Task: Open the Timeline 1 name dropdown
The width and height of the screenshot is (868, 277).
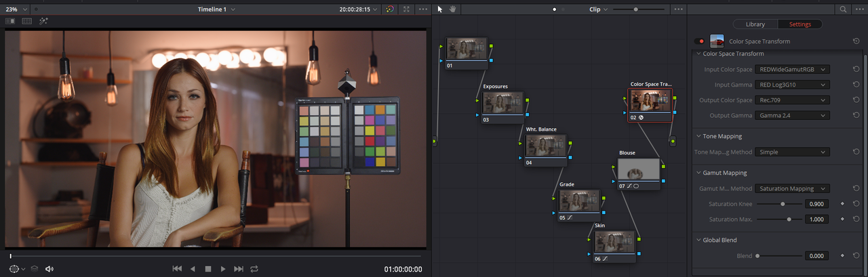Action: point(216,9)
